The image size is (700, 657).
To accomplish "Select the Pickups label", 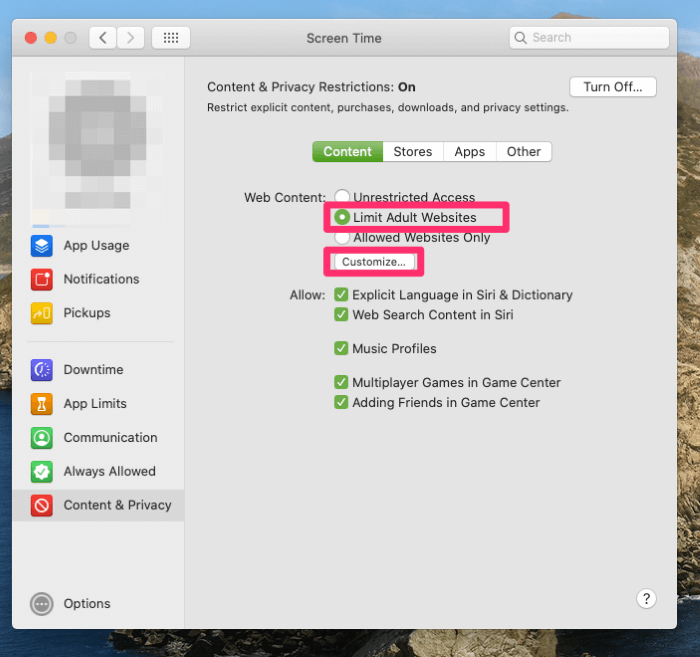I will [x=87, y=313].
